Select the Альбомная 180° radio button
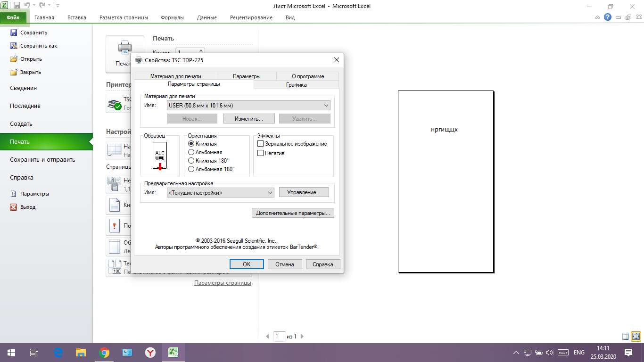644x362 pixels. [191, 169]
